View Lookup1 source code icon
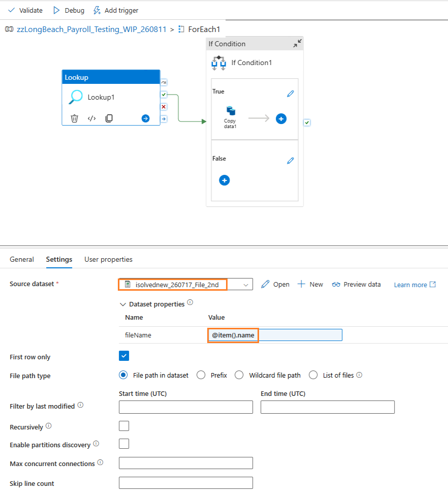 pyautogui.click(x=91, y=118)
